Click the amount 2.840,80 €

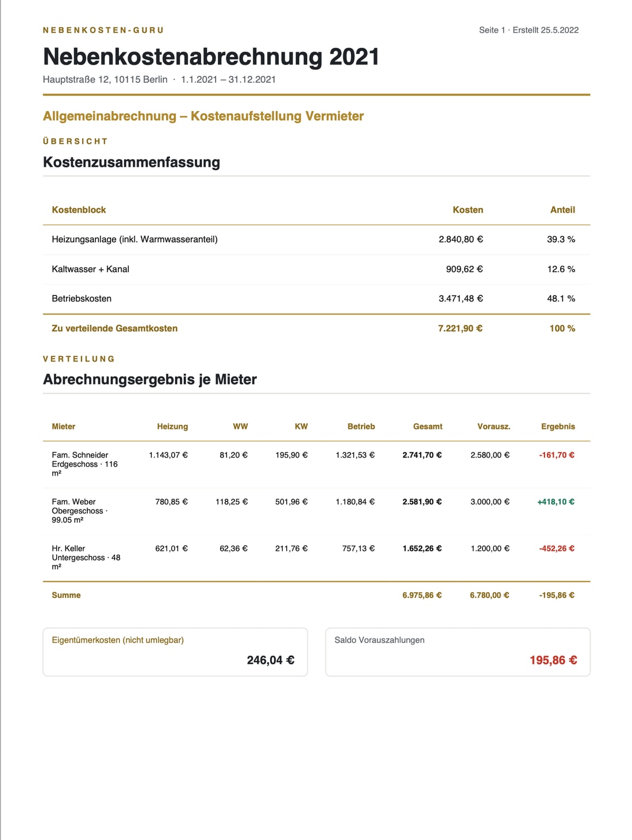(461, 239)
